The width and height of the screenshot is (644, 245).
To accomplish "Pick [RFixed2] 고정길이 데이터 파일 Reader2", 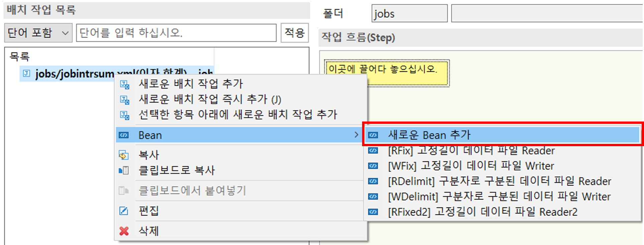I will coord(482,212).
